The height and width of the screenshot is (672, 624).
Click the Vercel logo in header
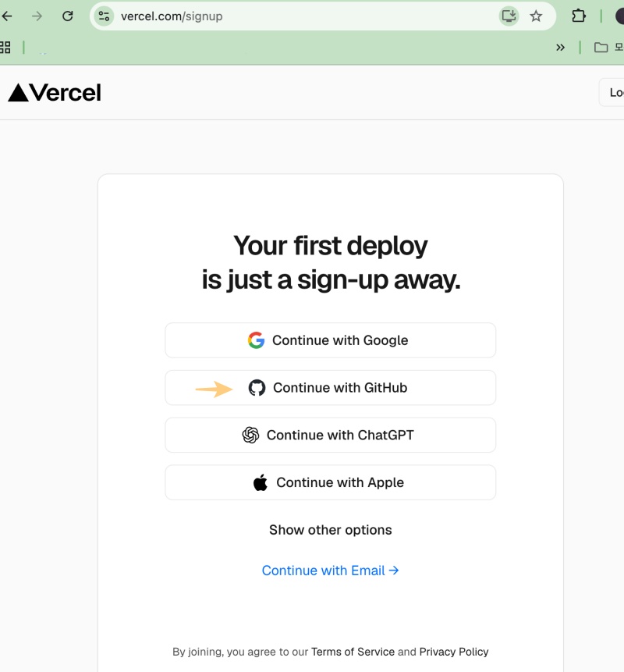coord(55,93)
